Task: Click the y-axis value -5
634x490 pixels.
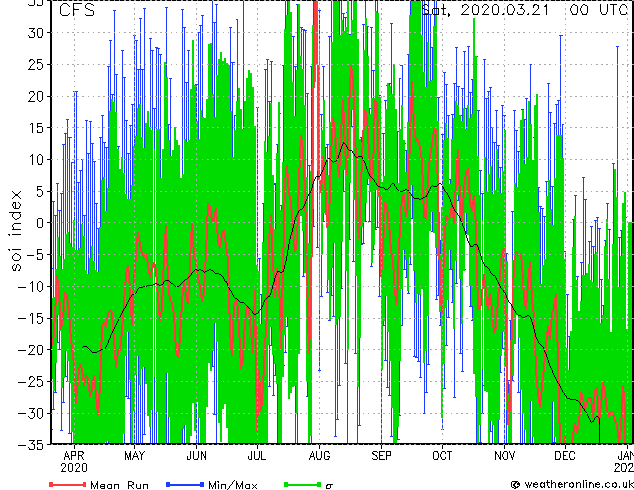Action: point(36,255)
